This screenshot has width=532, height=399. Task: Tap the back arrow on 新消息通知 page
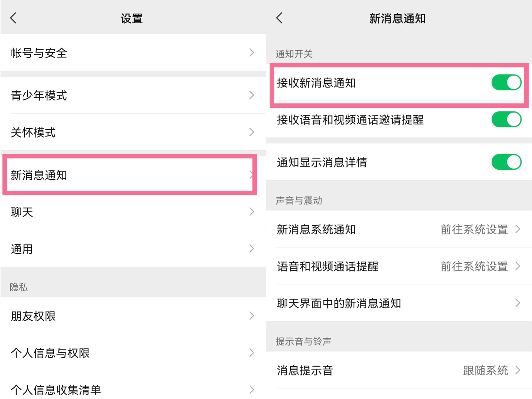(279, 18)
